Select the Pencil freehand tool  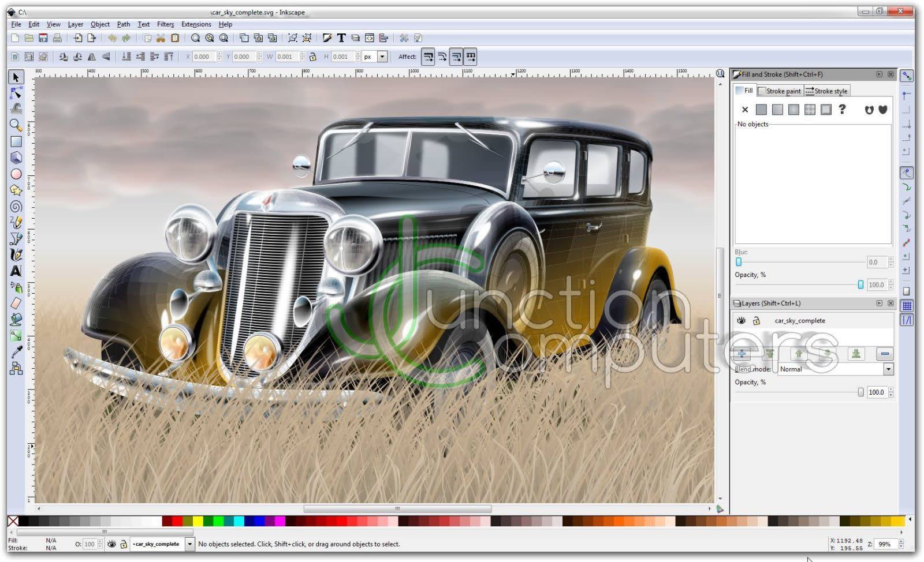[x=16, y=223]
